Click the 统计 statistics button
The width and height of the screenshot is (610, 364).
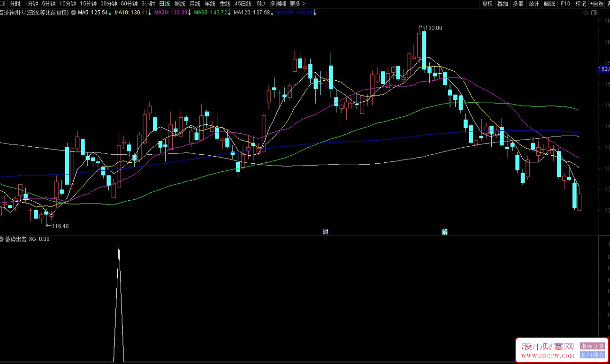point(534,4)
